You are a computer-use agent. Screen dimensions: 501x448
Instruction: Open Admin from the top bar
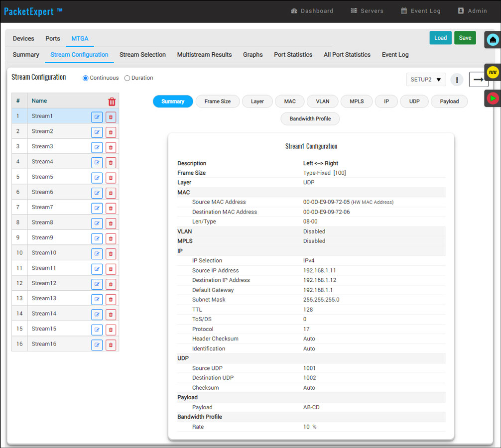click(x=472, y=11)
